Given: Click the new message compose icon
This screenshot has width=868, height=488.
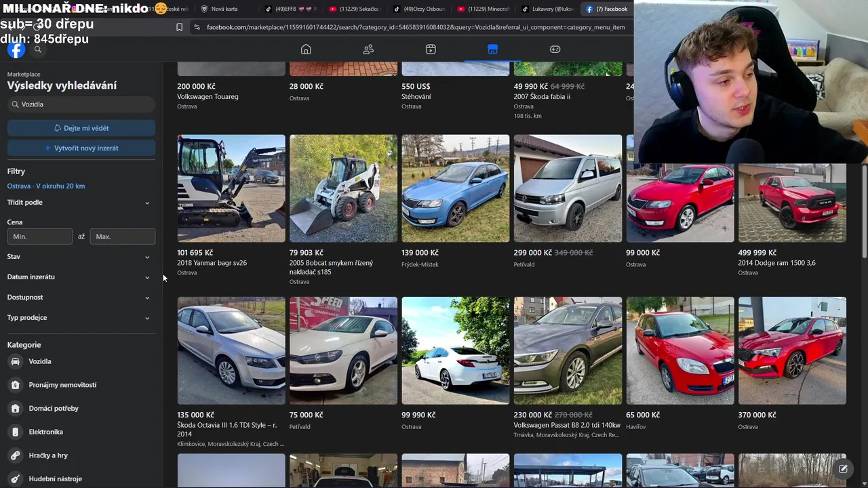Looking at the screenshot, I should pos(843,468).
